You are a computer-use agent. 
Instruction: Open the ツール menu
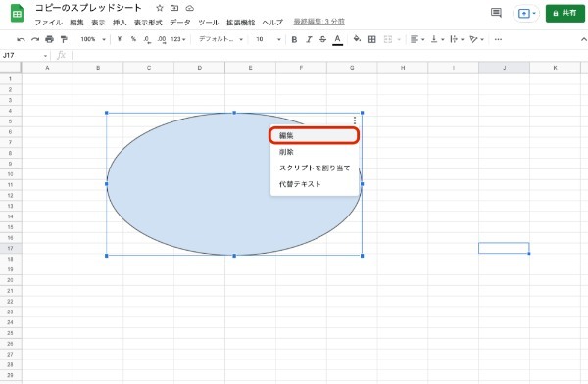coord(208,23)
